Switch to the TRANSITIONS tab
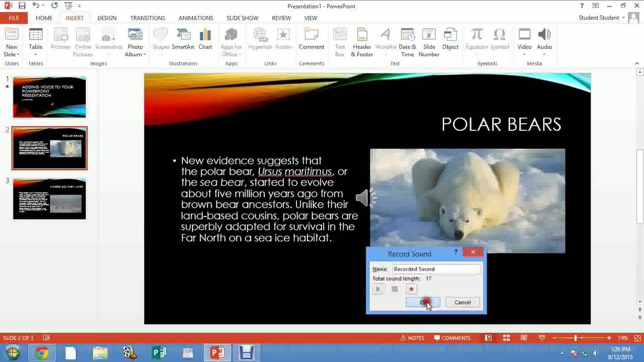The image size is (644, 362). point(147,18)
